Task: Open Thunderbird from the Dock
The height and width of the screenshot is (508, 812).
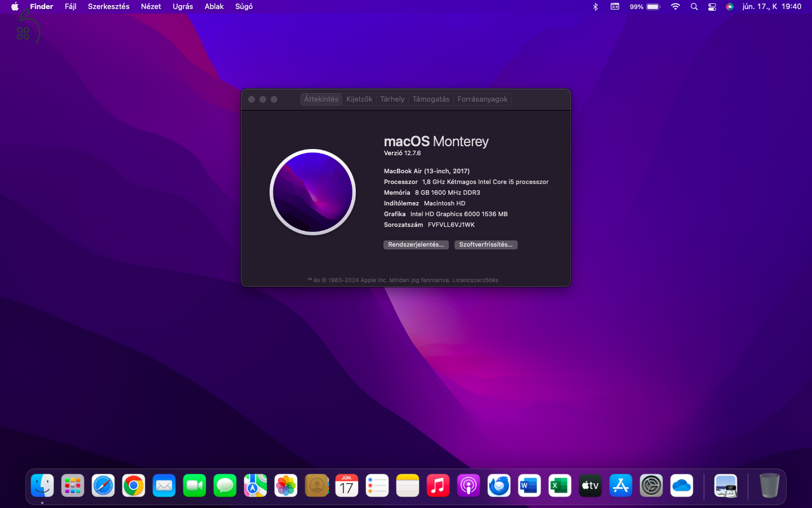Action: click(x=499, y=485)
